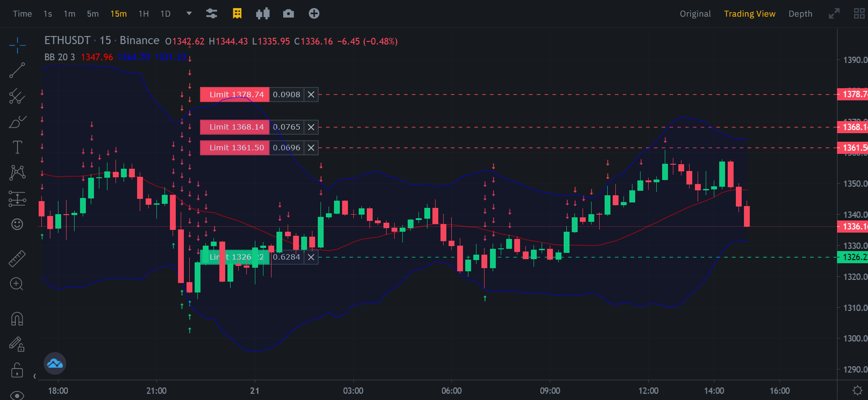Viewport: 868px width, 400px height.
Task: Cancel the Limit 1378.74 order
Action: coord(311,94)
